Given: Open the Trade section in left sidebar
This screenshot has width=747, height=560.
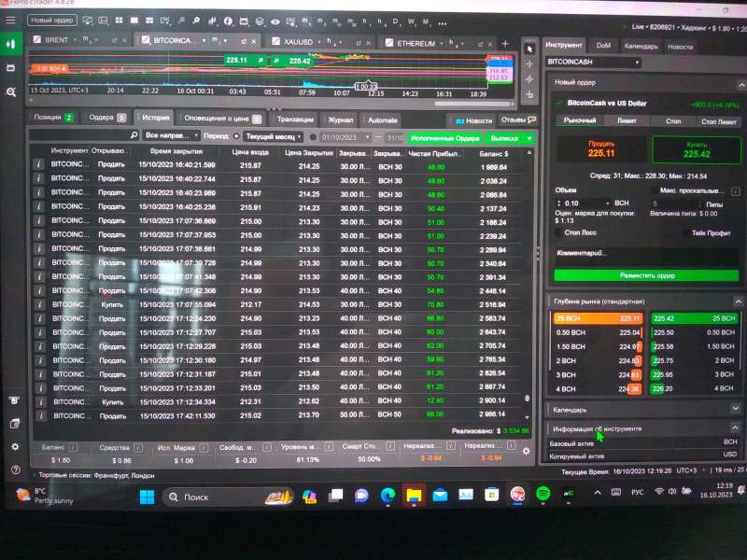Looking at the screenshot, I should click(10, 44).
